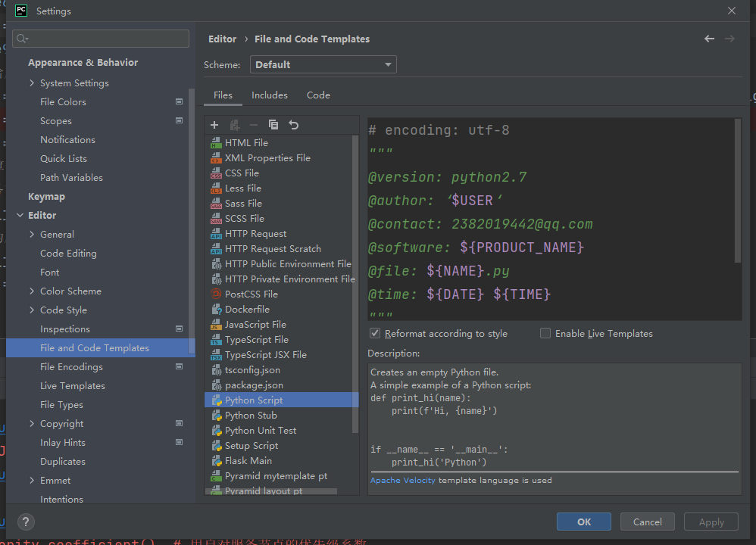Click the Editor breadcrumb
Image resolution: width=756 pixels, height=545 pixels.
222,39
